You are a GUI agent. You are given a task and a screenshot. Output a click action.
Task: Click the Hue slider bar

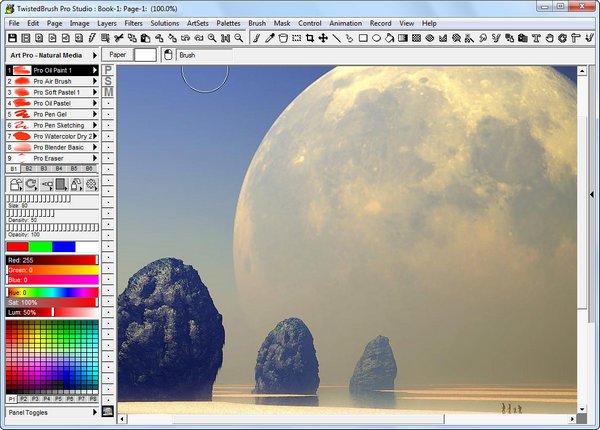(x=52, y=293)
